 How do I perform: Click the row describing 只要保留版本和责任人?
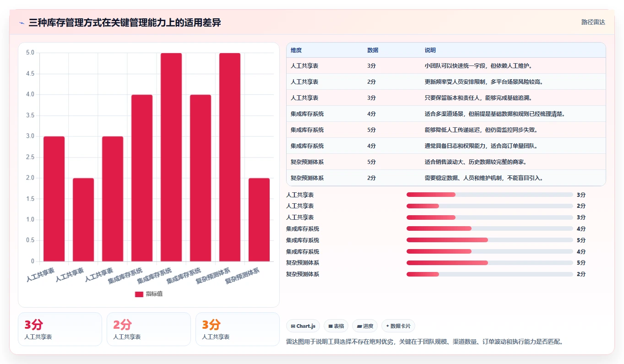(446, 98)
